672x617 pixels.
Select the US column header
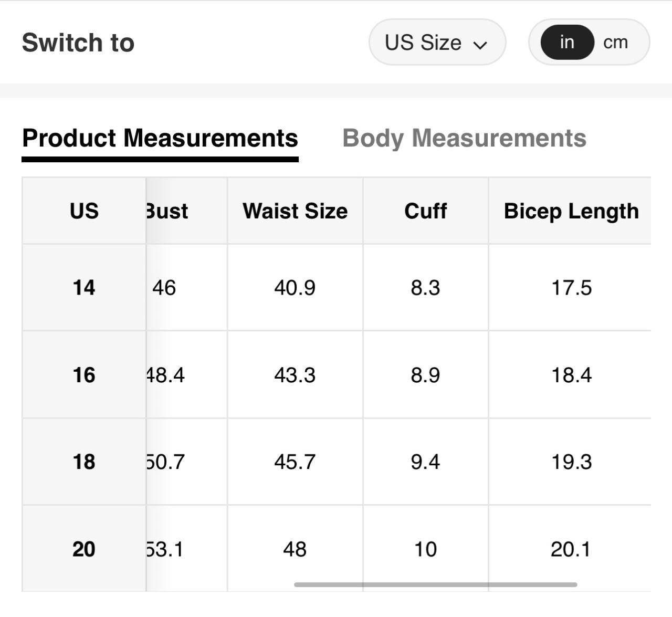[x=84, y=211]
